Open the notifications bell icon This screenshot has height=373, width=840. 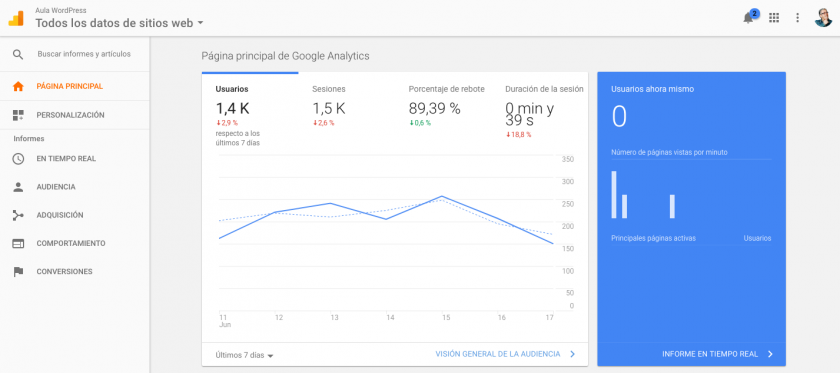pos(749,18)
